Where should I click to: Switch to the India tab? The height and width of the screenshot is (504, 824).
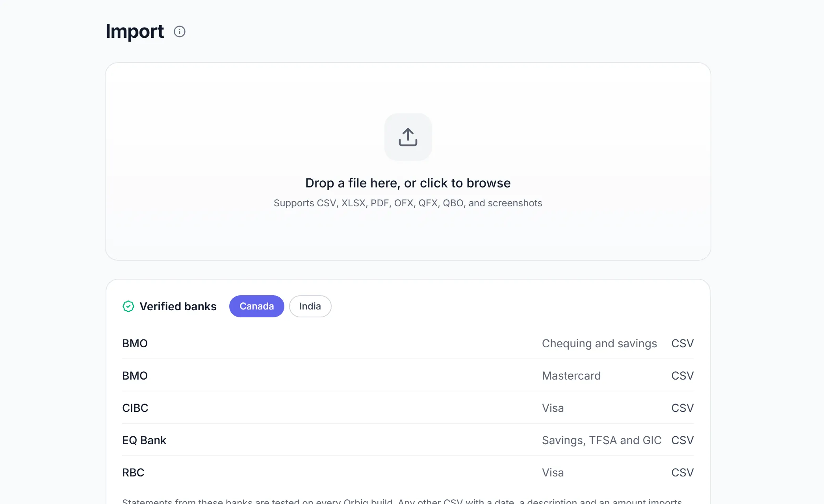310,306
